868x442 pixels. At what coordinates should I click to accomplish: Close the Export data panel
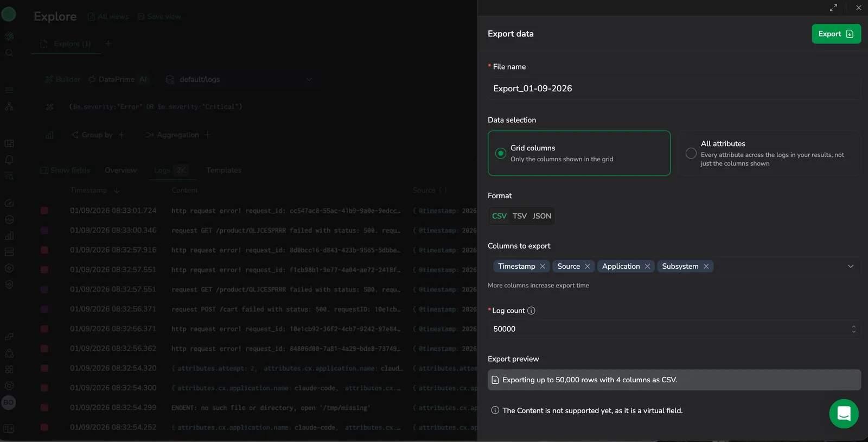click(x=859, y=8)
